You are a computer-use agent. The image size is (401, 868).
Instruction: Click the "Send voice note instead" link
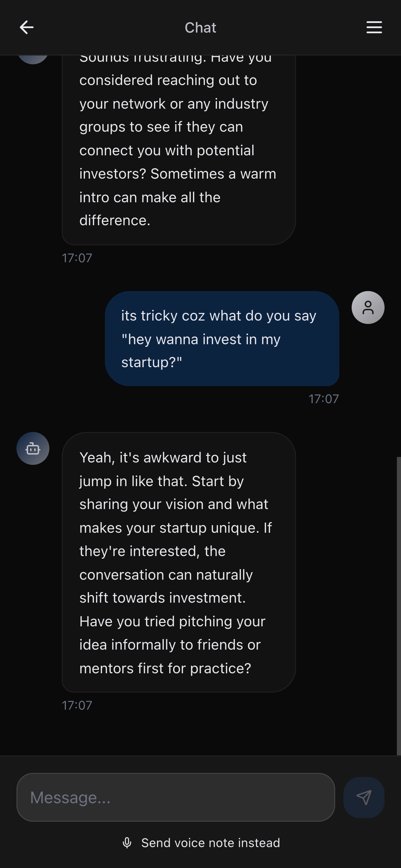pos(210,843)
